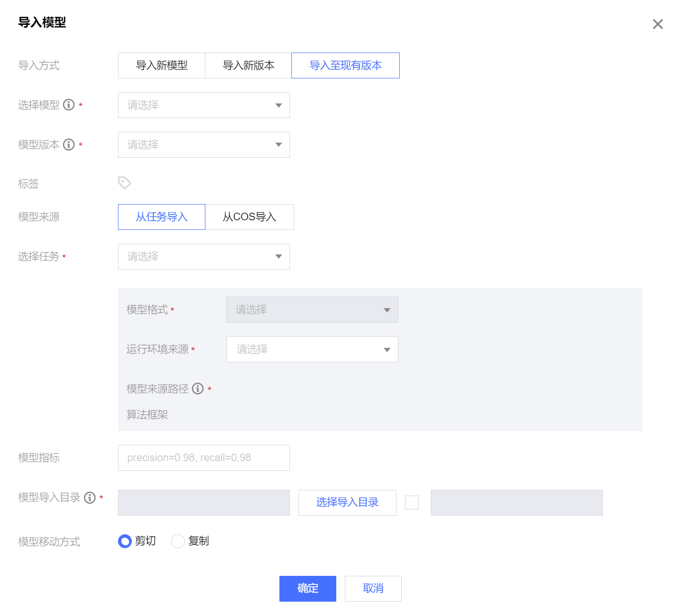Open the 模型版本 dropdown

tap(204, 145)
